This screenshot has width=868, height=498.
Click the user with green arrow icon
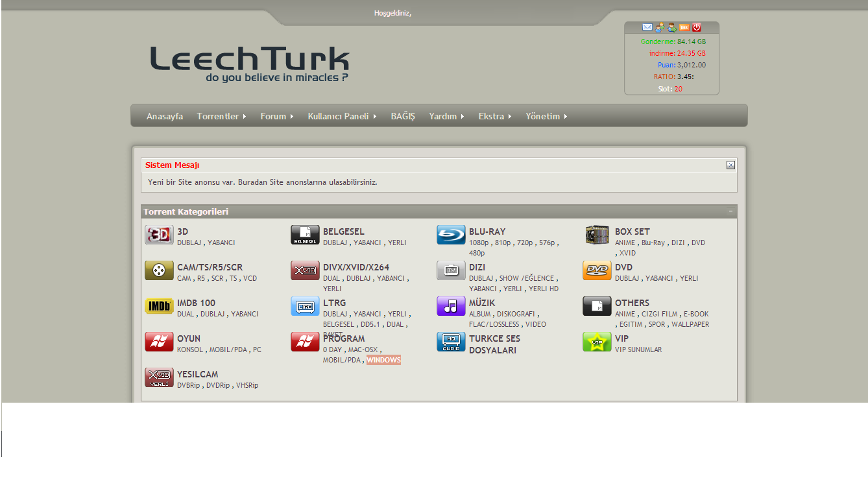pyautogui.click(x=671, y=27)
